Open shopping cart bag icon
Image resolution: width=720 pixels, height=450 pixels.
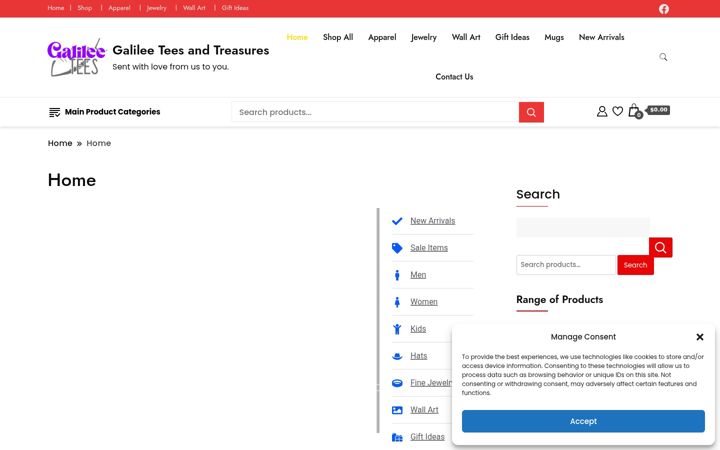tap(635, 111)
